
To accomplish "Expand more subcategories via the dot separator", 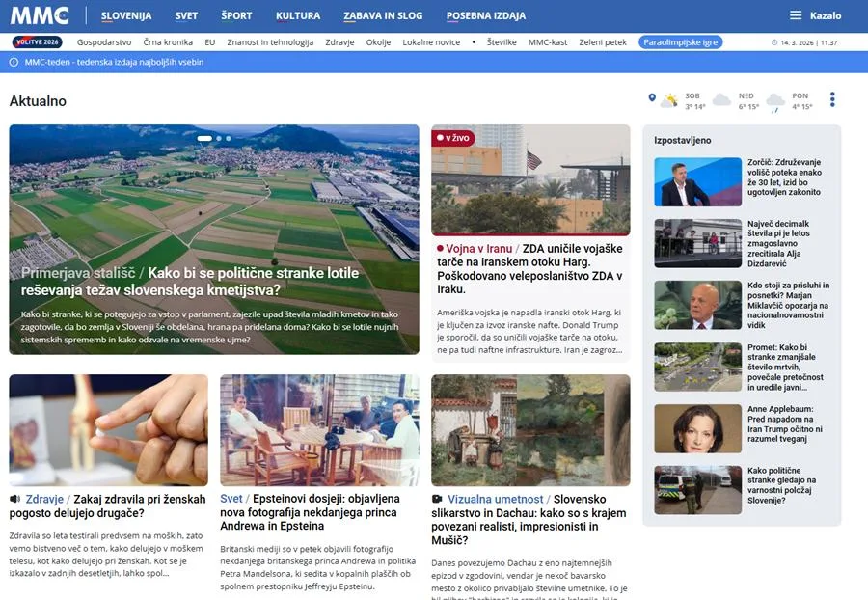I will 474,42.
